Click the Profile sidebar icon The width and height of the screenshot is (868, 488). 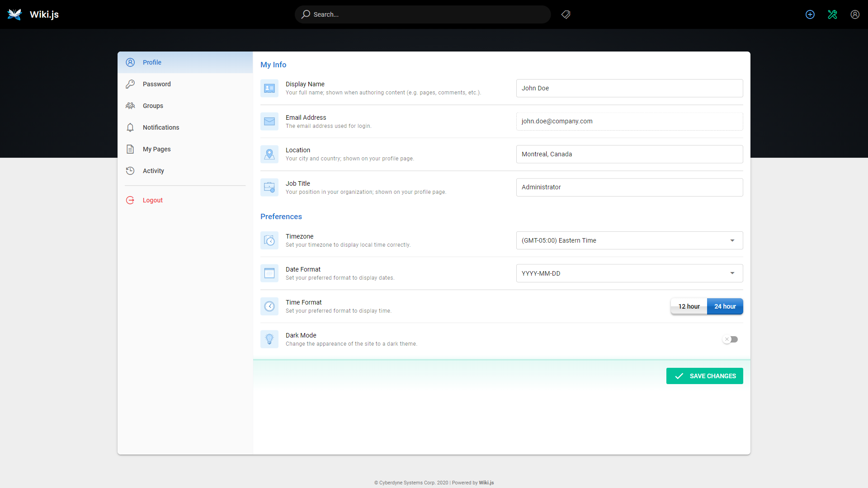pyautogui.click(x=130, y=62)
